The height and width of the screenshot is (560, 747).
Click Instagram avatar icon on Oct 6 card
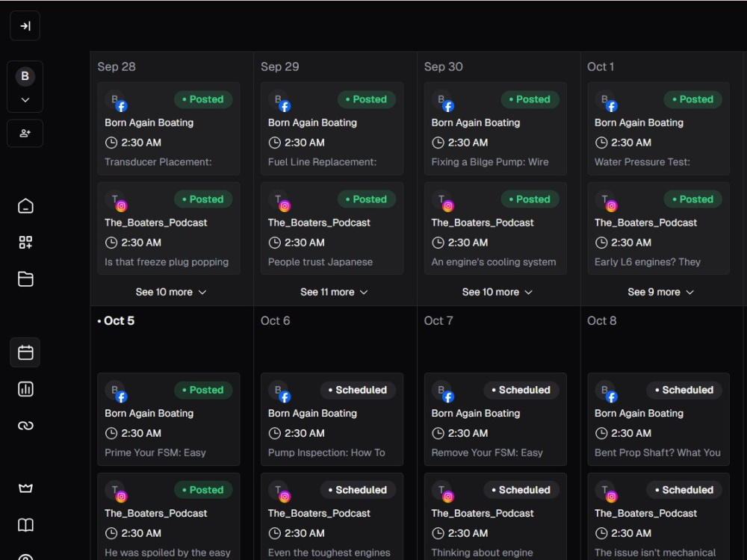coord(279,491)
